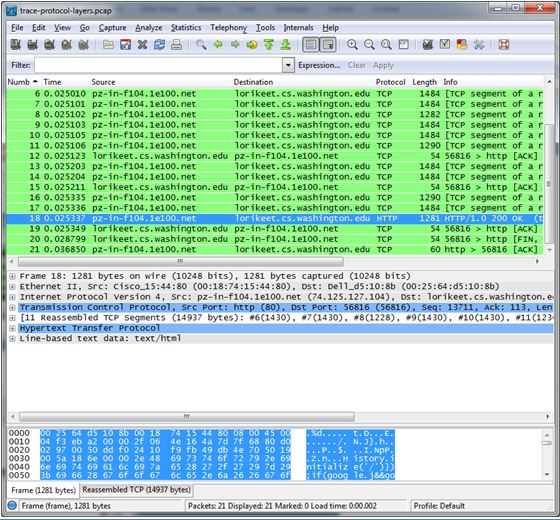
Task: Stop the running capture icon
Action: [x=66, y=45]
